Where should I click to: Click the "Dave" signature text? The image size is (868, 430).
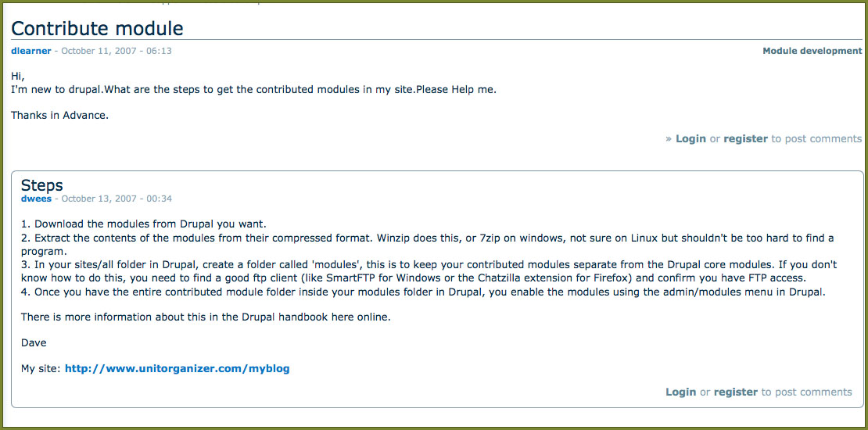[34, 342]
